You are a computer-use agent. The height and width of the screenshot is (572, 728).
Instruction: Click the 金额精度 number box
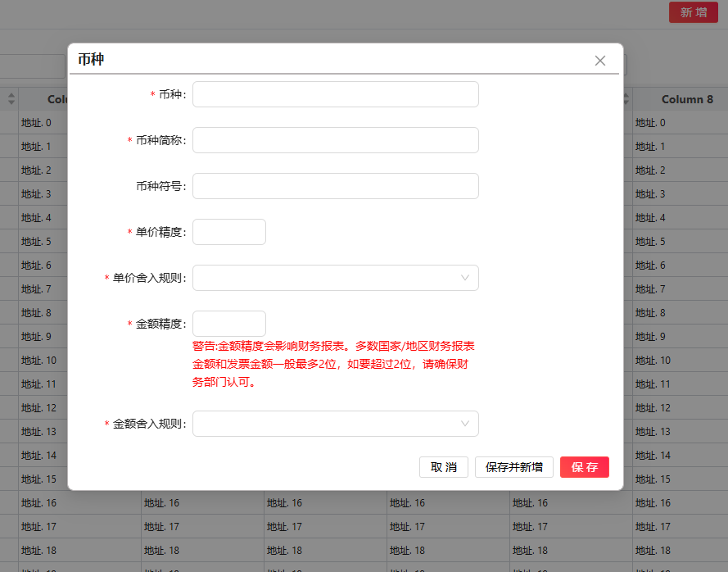coord(229,324)
